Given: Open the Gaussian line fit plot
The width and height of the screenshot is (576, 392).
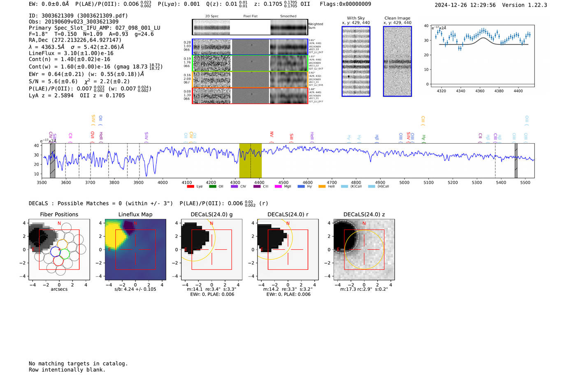Looking at the screenshot, I should pyautogui.click(x=483, y=56).
